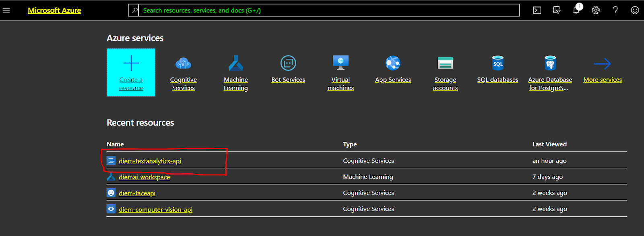Screen dimensions: 644x236
Task: Click the More services arrow icon
Action: click(603, 64)
